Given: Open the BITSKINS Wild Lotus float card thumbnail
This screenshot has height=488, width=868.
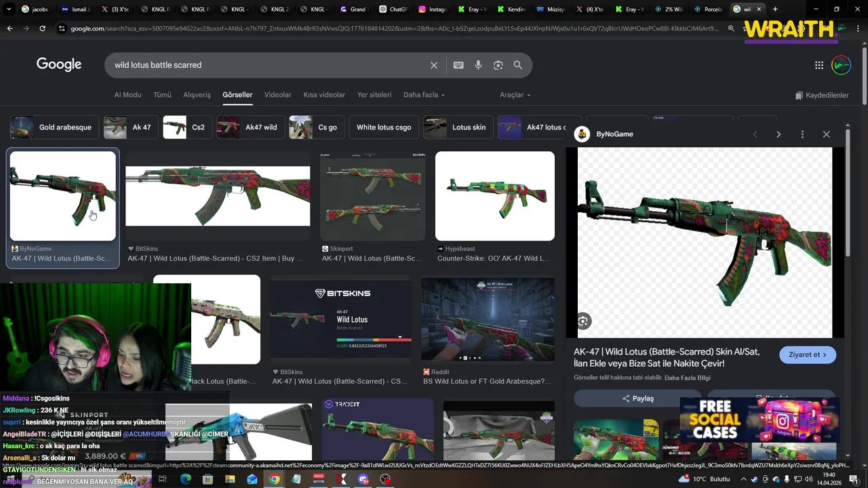Looking at the screenshot, I should pos(341,321).
